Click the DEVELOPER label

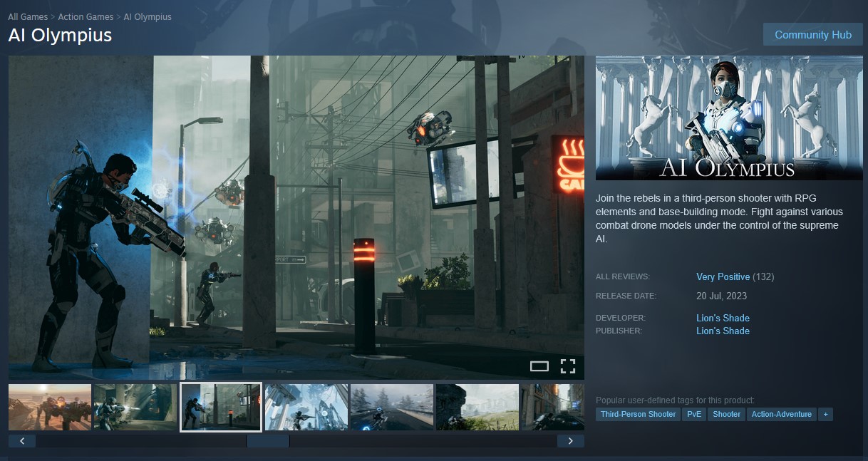[x=621, y=318]
